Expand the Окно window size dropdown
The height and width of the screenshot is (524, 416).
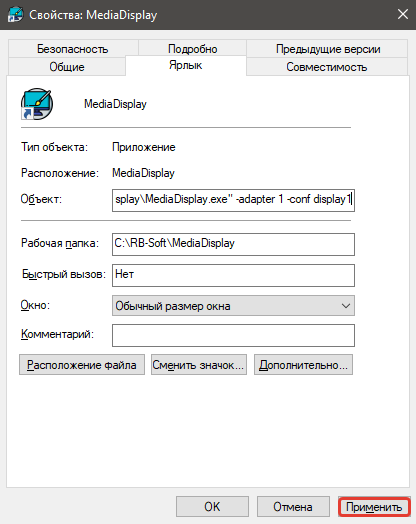click(233, 305)
